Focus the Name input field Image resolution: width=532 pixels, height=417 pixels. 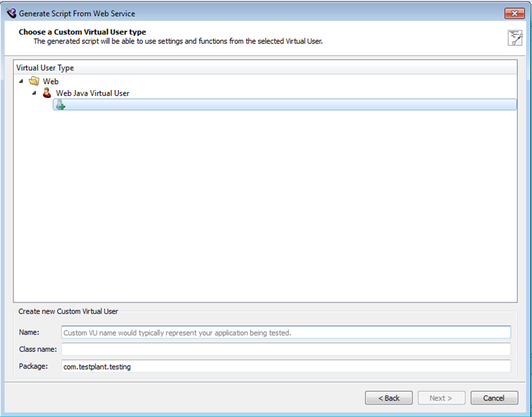pos(286,332)
